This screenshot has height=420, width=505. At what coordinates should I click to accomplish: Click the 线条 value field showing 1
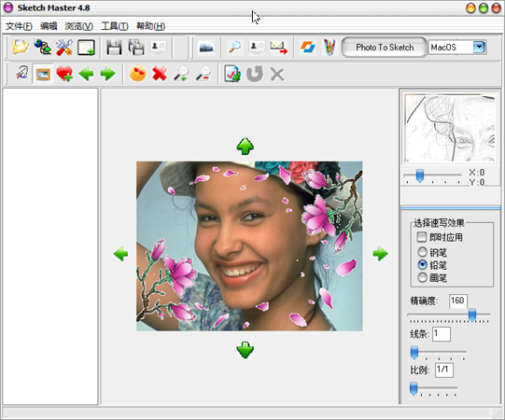441,334
